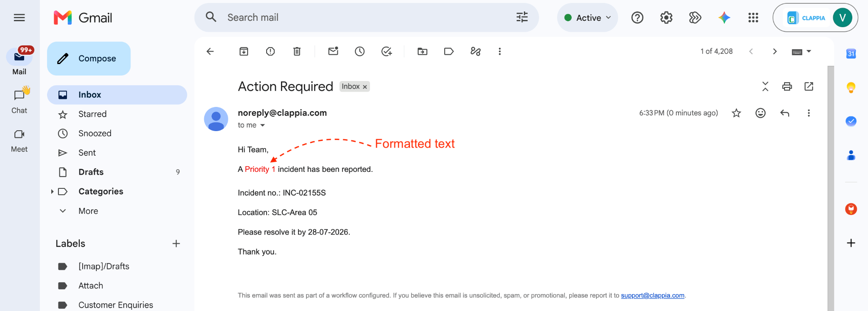The width and height of the screenshot is (868, 311).
Task: Open the Support help icon
Action: [637, 17]
